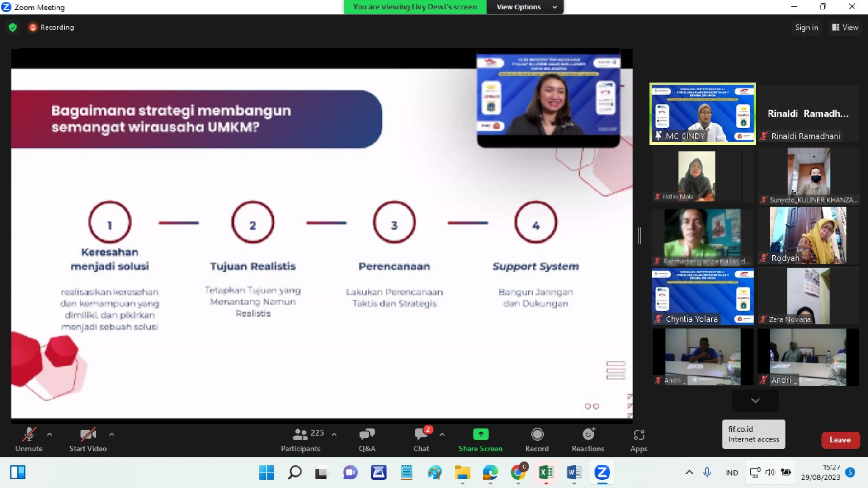The image size is (868, 488).
Task: Open the Apps panel
Action: coord(639,439)
